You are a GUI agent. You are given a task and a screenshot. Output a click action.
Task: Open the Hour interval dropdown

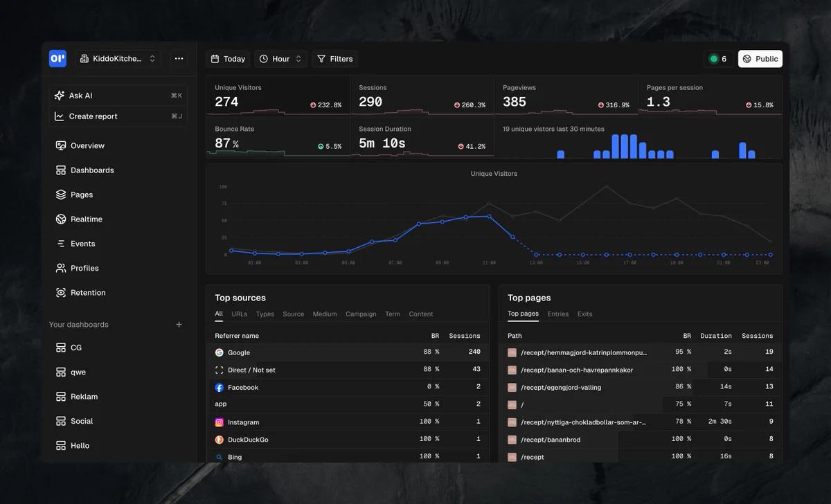280,59
